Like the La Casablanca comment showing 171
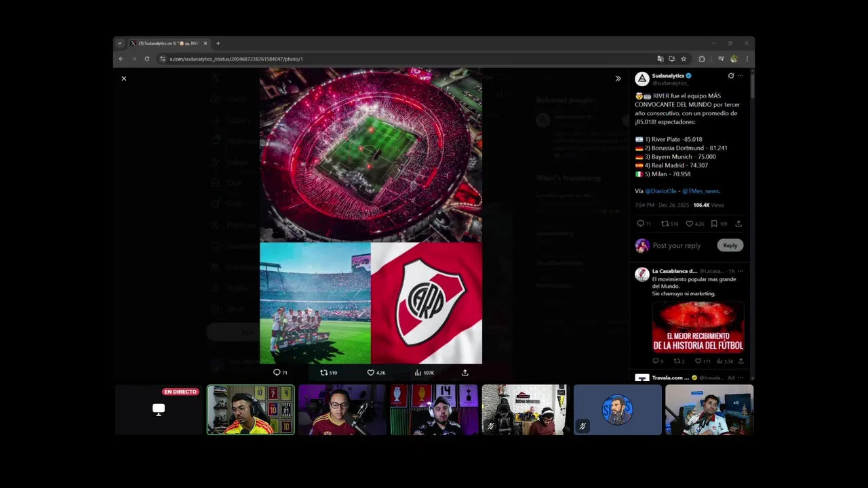This screenshot has width=868, height=488. coord(698,361)
